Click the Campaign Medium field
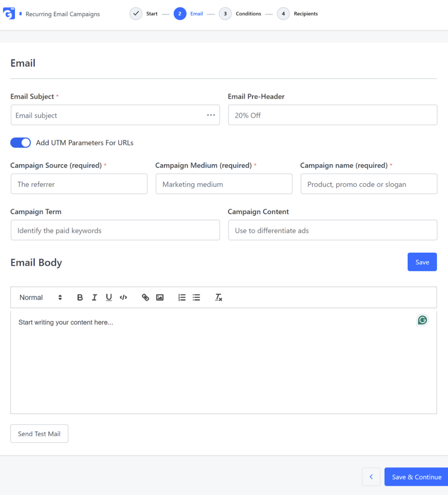Image resolution: width=448 pixels, height=495 pixels. click(224, 184)
